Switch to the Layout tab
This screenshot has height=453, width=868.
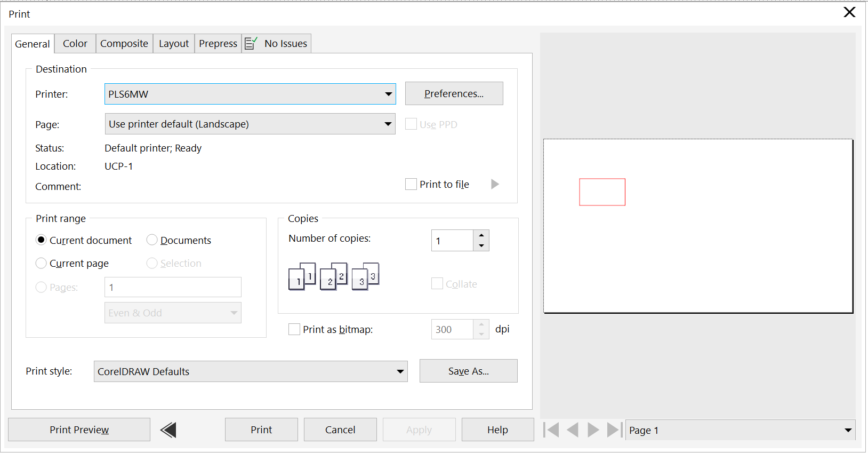pos(174,43)
